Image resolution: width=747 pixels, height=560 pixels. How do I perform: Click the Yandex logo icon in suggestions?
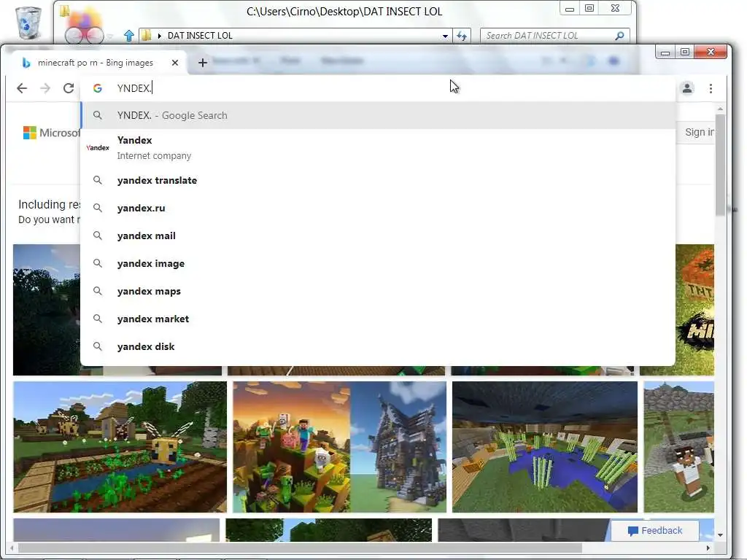tap(98, 147)
